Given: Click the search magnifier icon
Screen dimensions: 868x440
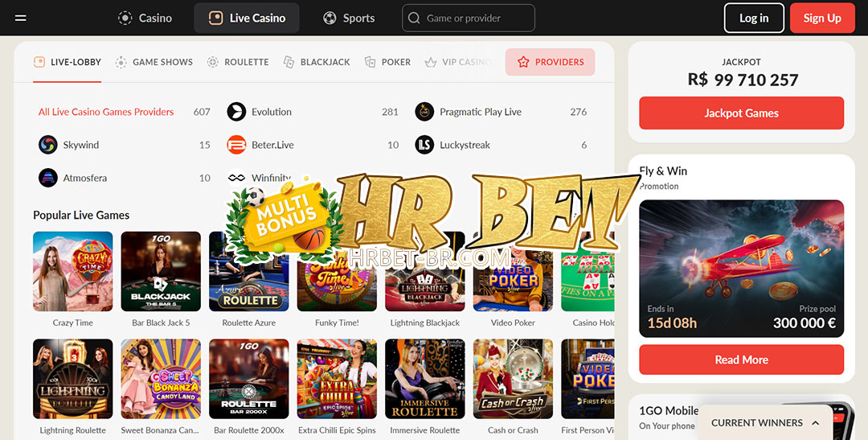Looking at the screenshot, I should (x=414, y=18).
